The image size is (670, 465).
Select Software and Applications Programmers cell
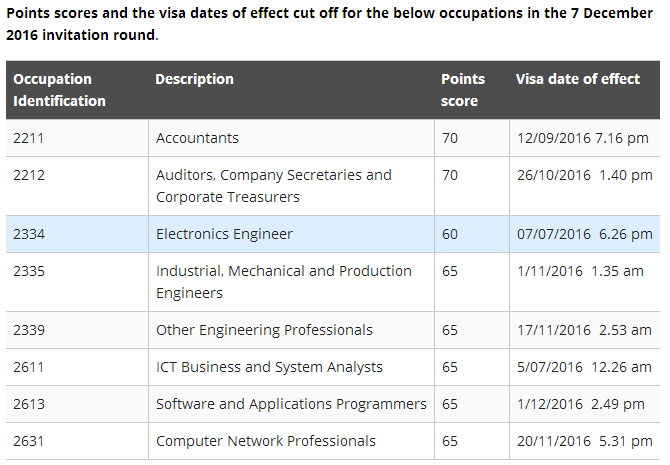coord(291,404)
